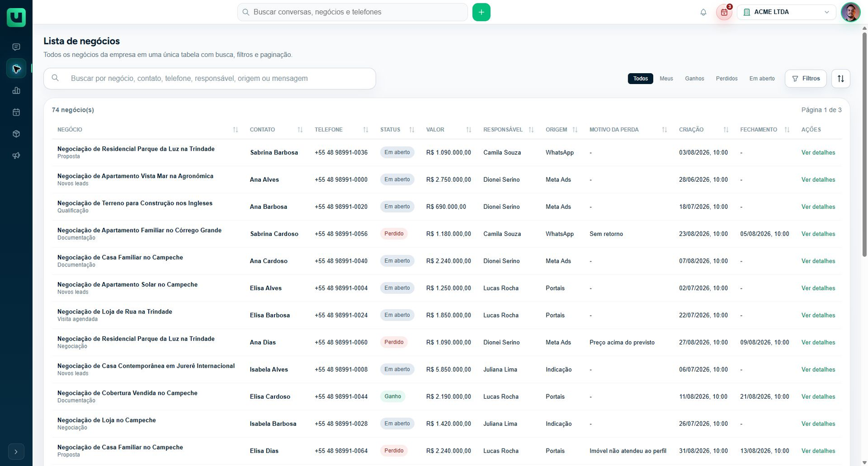The image size is (868, 466).
Task: Sort by the Criação column arrows
Action: point(726,130)
